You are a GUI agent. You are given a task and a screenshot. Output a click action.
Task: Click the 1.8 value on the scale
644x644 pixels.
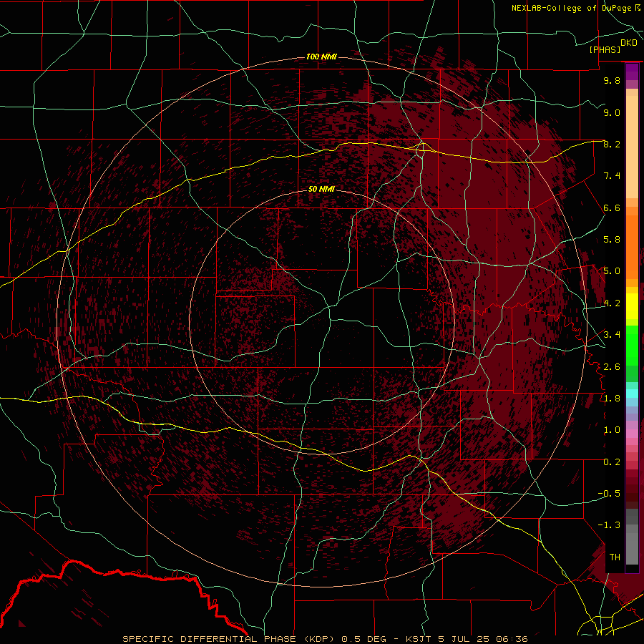tap(612, 399)
